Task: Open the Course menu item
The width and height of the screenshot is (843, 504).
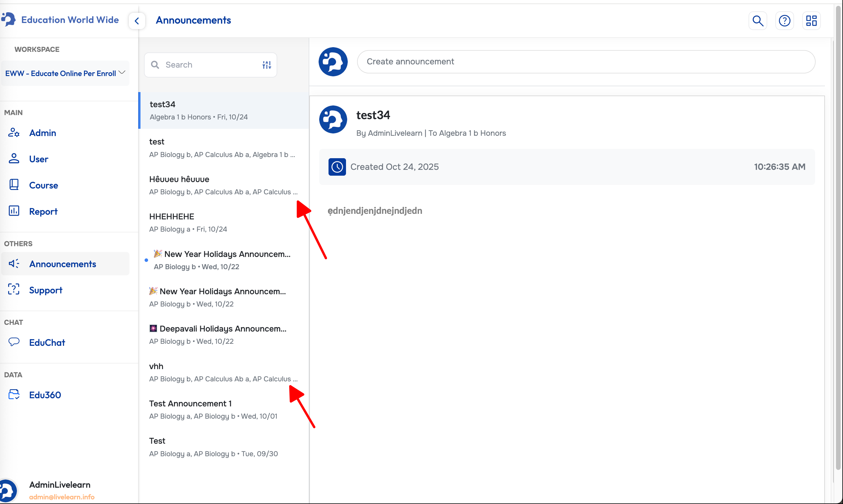Action: (43, 185)
